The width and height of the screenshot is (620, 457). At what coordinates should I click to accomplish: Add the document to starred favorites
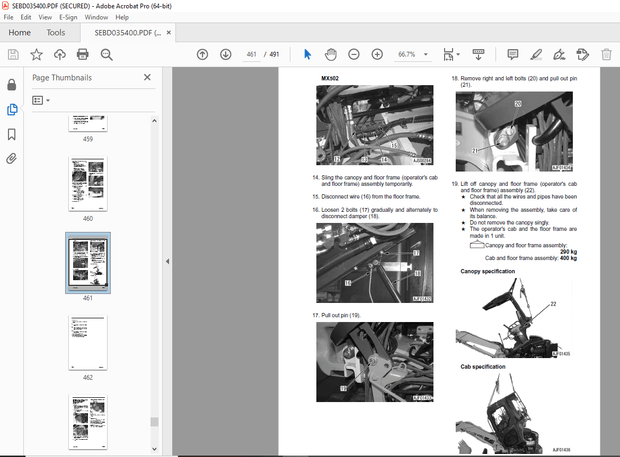click(36, 54)
